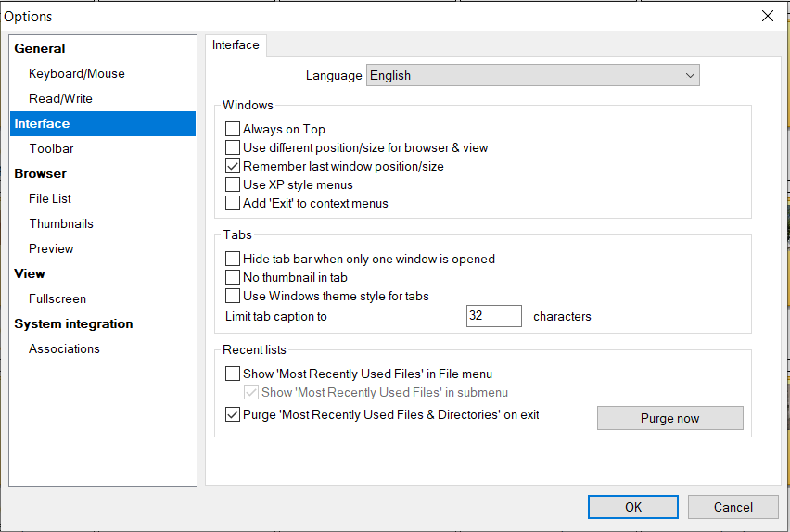This screenshot has width=790, height=532.
Task: Click the Purge now button
Action: click(x=669, y=418)
